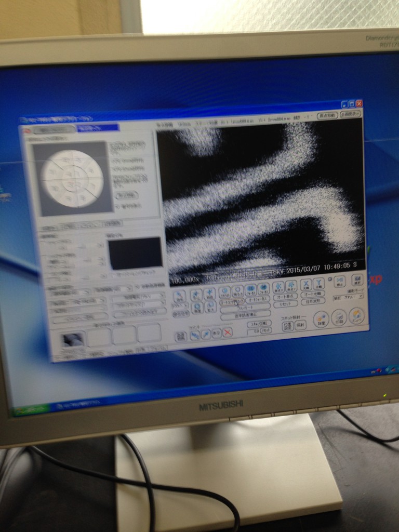This screenshot has width=399, height=532.
Task: Select the arrow comment marker icon
Action: 206,335
